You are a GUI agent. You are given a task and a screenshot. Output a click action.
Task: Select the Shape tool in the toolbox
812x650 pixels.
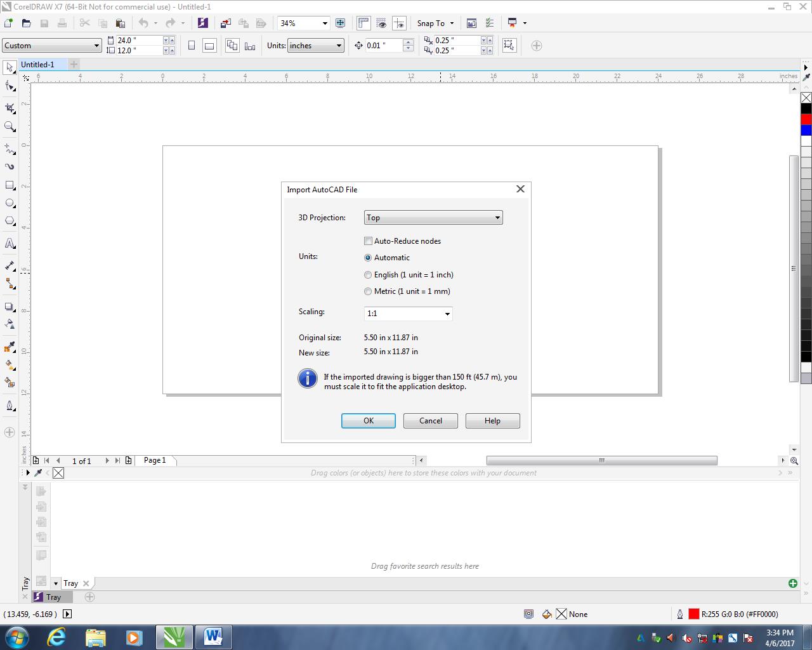point(10,86)
